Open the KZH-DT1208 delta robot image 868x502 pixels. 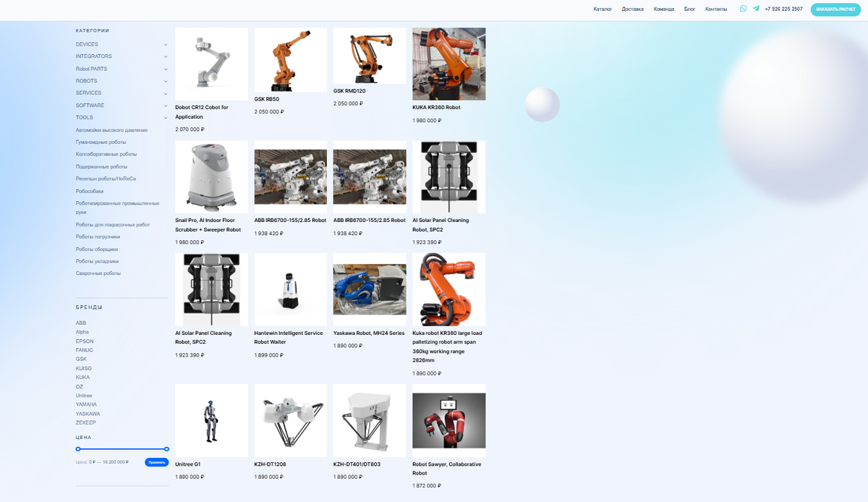point(291,420)
